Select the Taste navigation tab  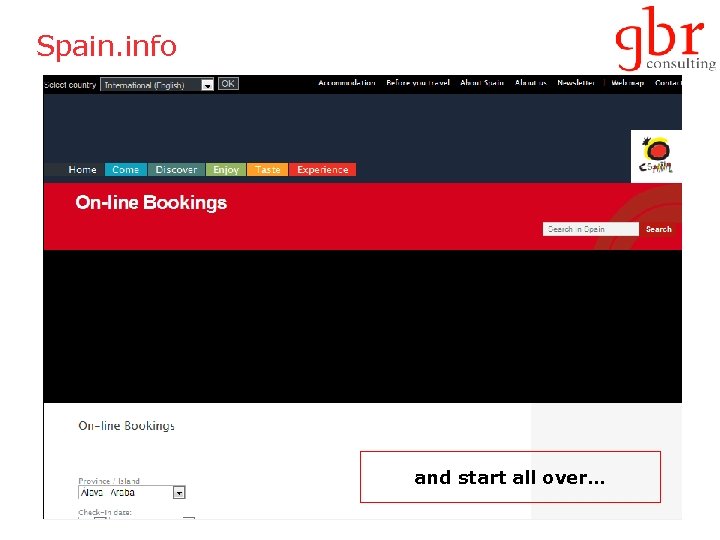[x=268, y=169]
